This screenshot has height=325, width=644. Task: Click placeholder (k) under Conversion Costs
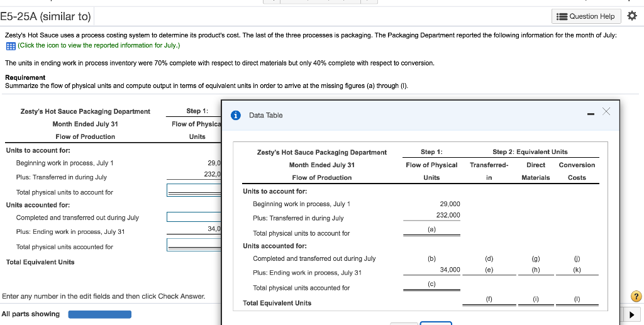577,270
